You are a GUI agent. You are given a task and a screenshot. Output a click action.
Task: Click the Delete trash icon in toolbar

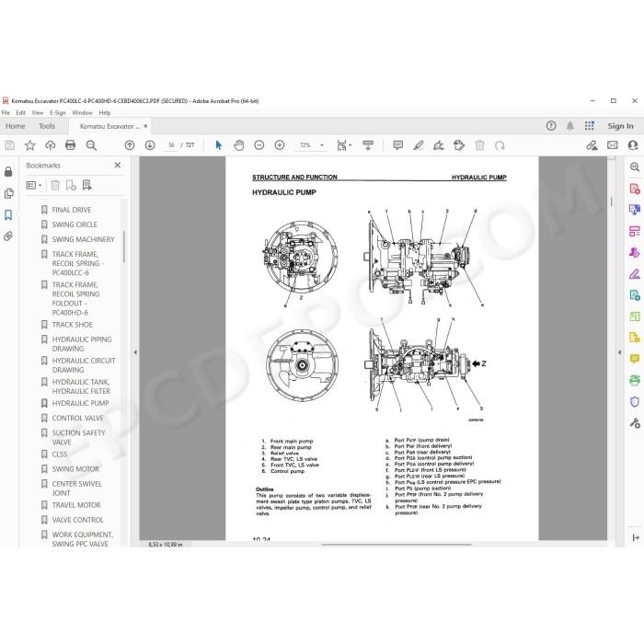pos(479,145)
